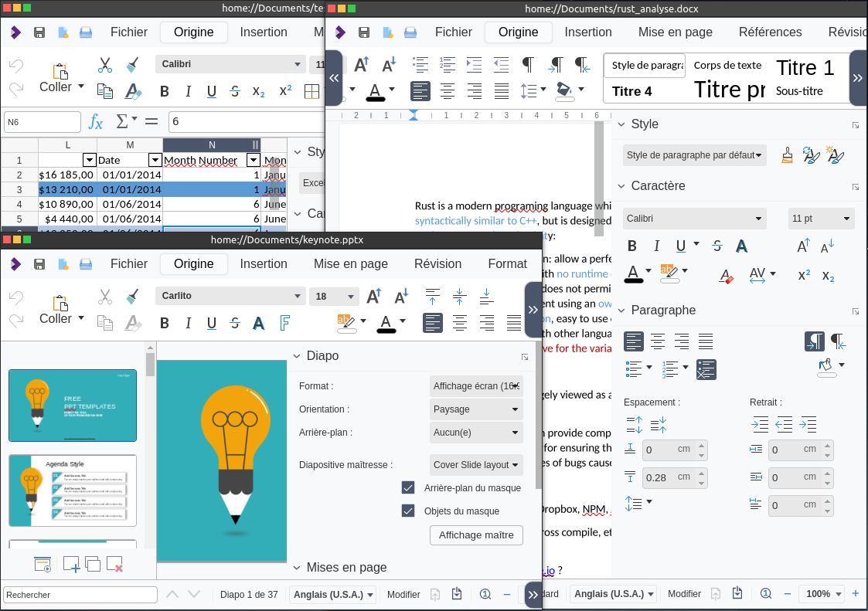Click font color A swatch in docx toolbar

375,92
